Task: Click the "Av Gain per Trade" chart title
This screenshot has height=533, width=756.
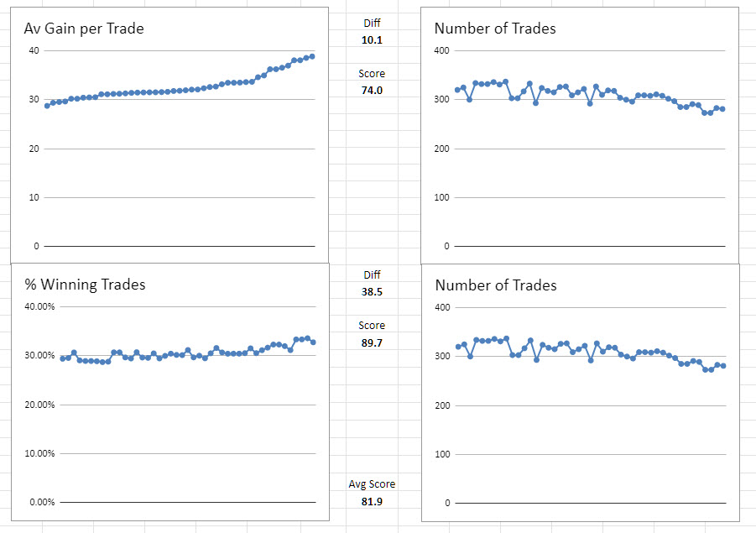Action: point(84,29)
